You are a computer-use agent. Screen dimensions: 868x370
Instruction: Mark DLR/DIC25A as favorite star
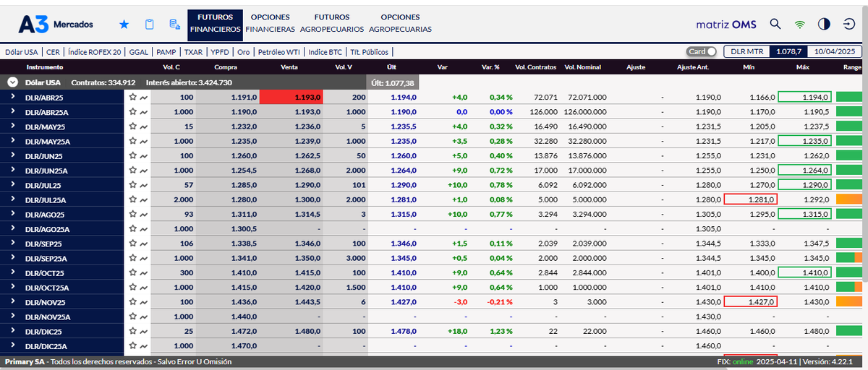pos(132,345)
